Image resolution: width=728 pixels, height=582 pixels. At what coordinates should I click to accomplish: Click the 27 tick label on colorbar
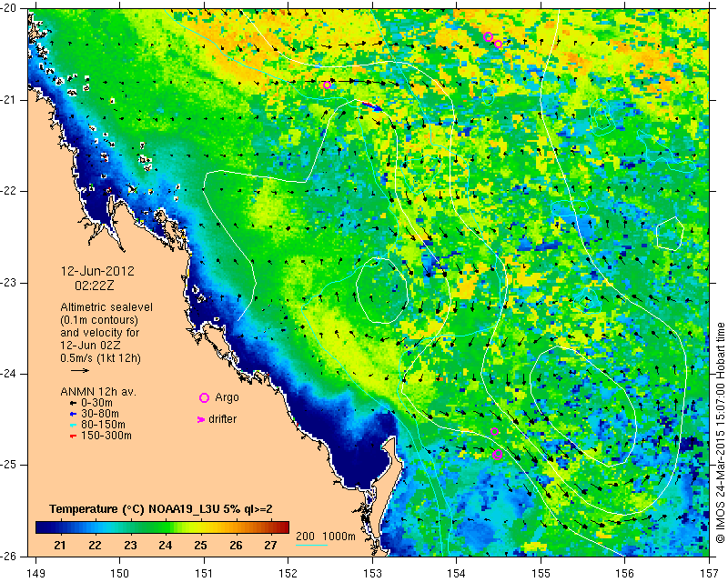270,545
